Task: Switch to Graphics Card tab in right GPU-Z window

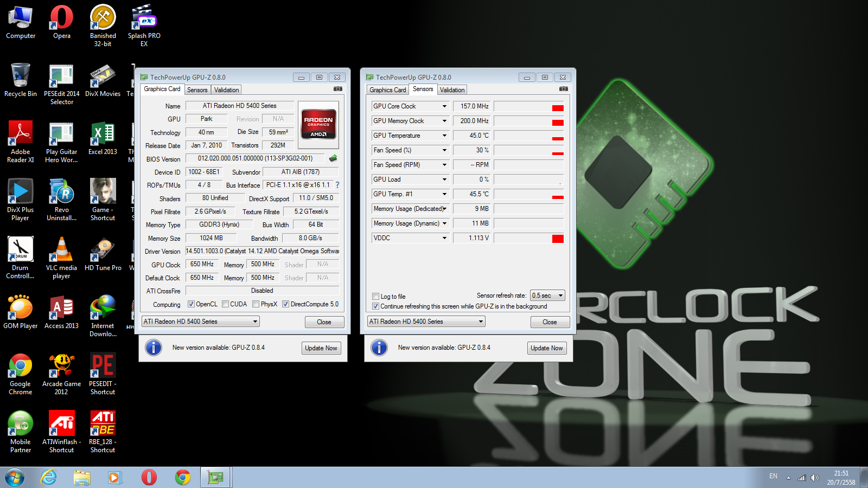Action: point(388,90)
